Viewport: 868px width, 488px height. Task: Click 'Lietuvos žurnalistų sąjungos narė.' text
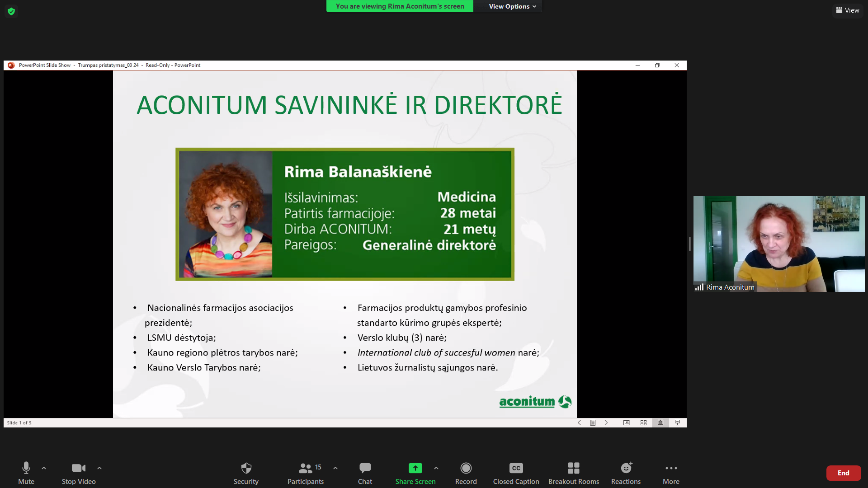428,367
